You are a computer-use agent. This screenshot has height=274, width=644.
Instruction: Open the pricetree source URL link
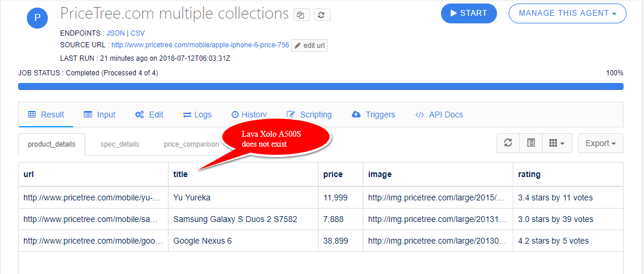200,45
